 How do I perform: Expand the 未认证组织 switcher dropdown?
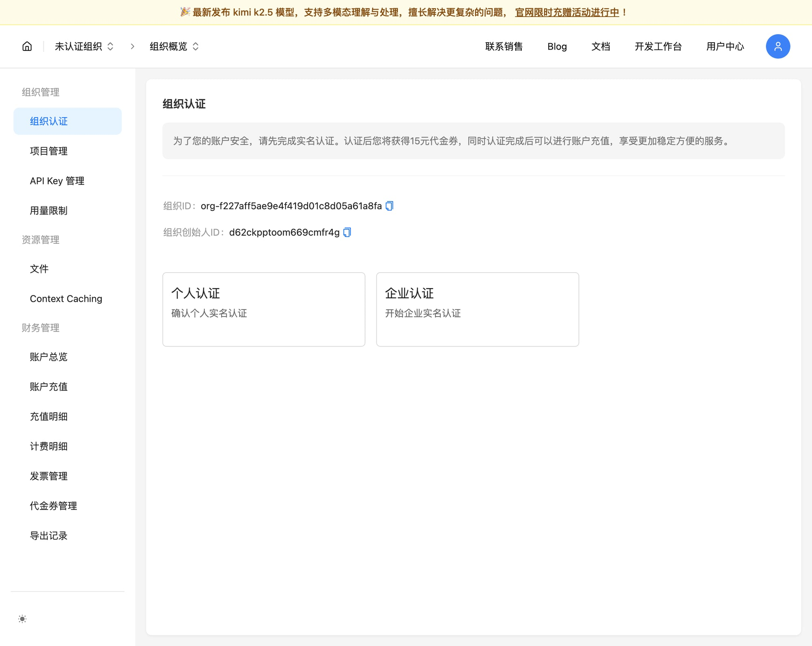84,46
